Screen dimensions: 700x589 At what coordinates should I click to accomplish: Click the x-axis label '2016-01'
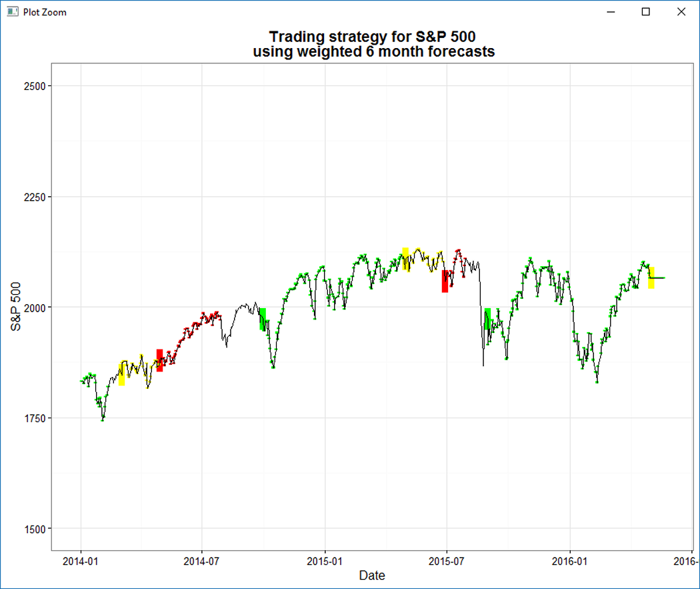[569, 561]
